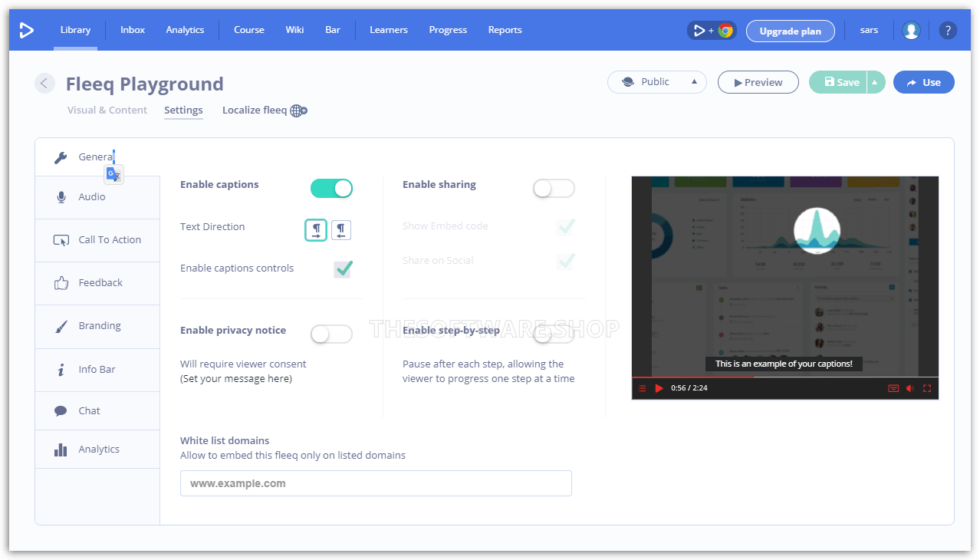
Task: Open the Branding settings section
Action: [99, 326]
